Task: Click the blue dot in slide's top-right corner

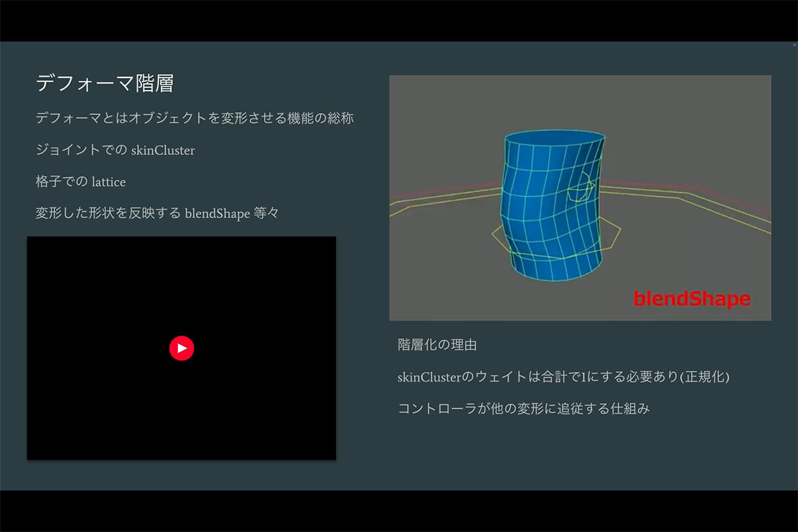Action: coord(794,45)
